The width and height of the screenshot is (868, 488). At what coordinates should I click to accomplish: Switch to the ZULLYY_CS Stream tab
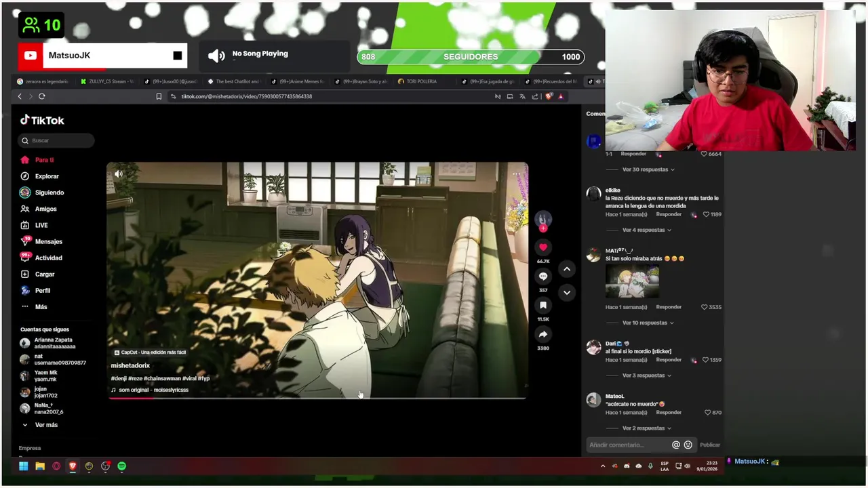(107, 81)
